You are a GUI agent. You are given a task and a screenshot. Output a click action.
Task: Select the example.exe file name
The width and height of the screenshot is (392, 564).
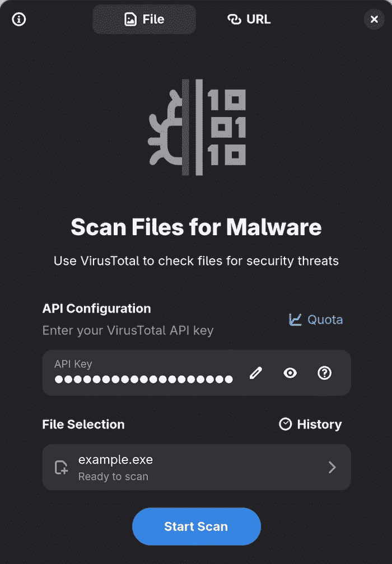point(115,460)
